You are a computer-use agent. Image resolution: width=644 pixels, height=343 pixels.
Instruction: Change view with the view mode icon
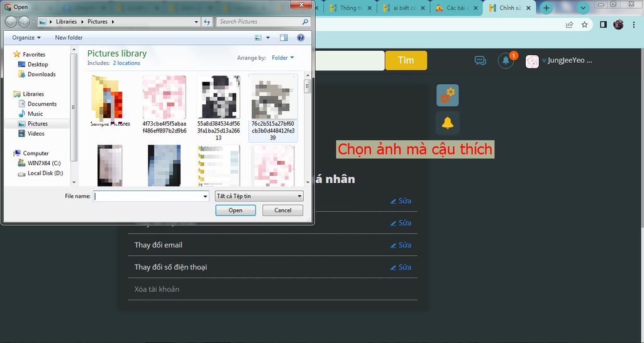point(258,38)
